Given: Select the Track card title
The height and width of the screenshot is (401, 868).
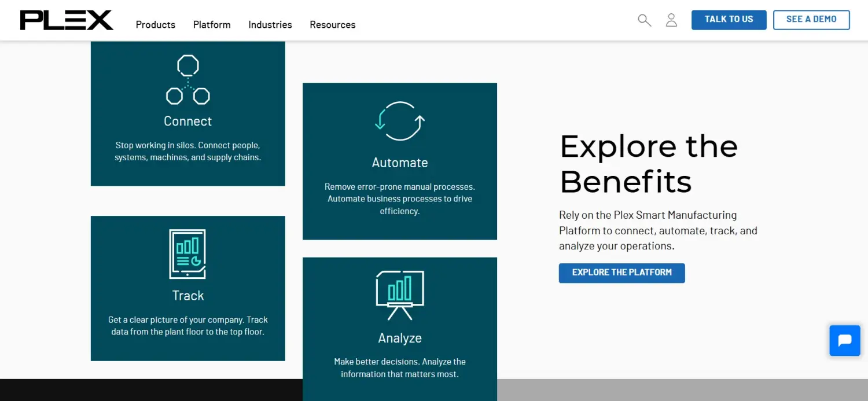Looking at the screenshot, I should pos(188,296).
